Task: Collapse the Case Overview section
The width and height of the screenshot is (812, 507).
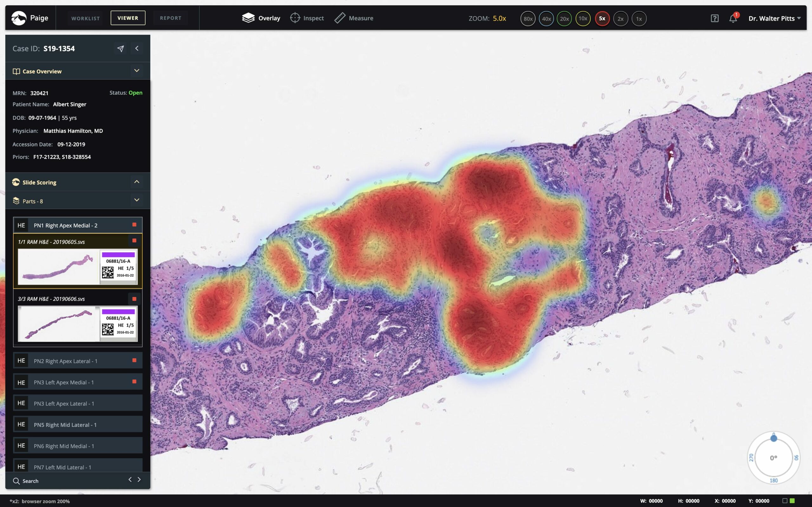Action: (137, 70)
